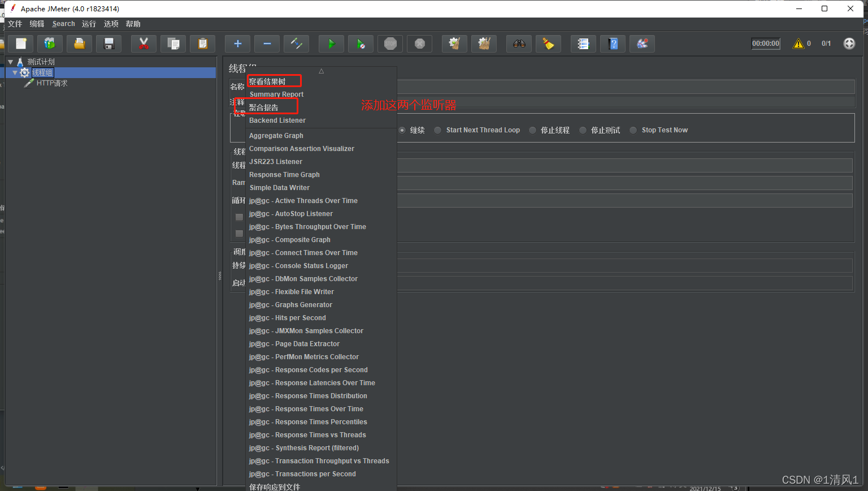Click the 名称 name input field

(x=626, y=87)
